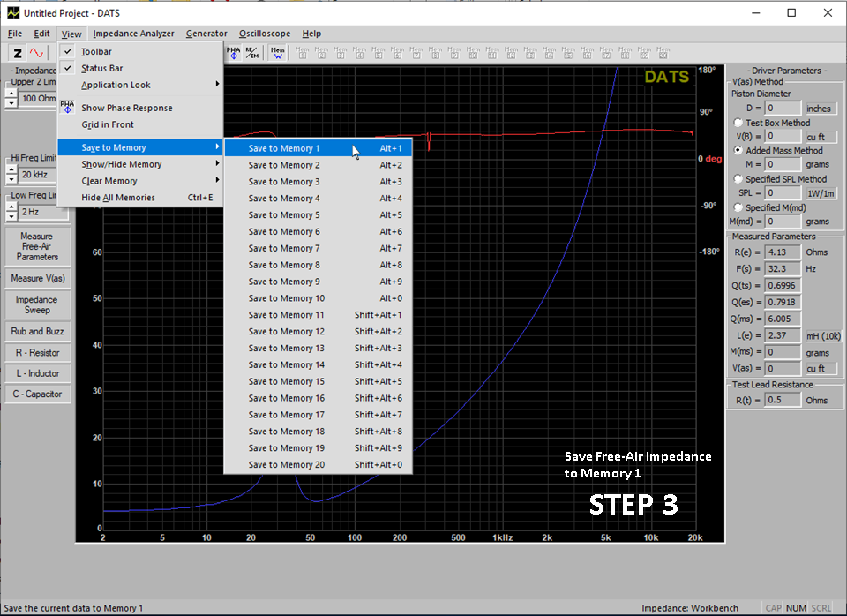Decrease Upper Z Limit with down arrow
The height and width of the screenshot is (616, 847).
tap(11, 102)
